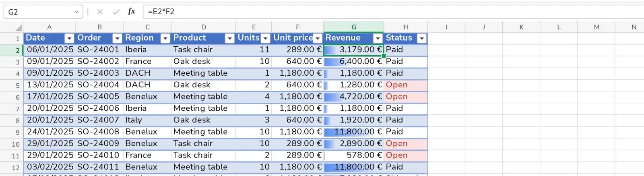Select cell with order SO-24001
The height and width of the screenshot is (176, 644).
99,50
